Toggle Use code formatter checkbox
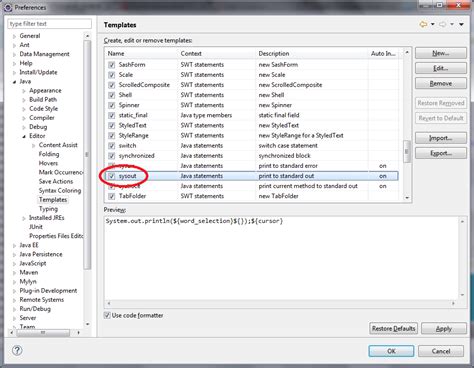Viewport: 474px width, 368px height. point(107,315)
